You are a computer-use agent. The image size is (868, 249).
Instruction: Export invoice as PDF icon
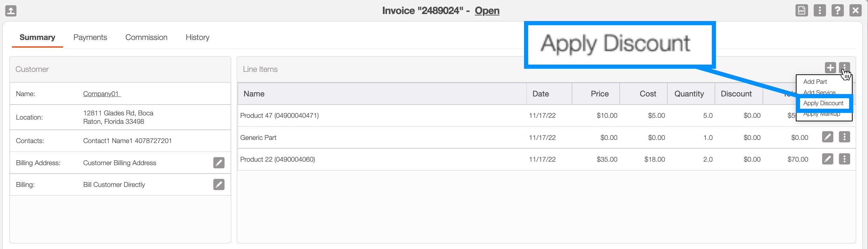(x=801, y=11)
